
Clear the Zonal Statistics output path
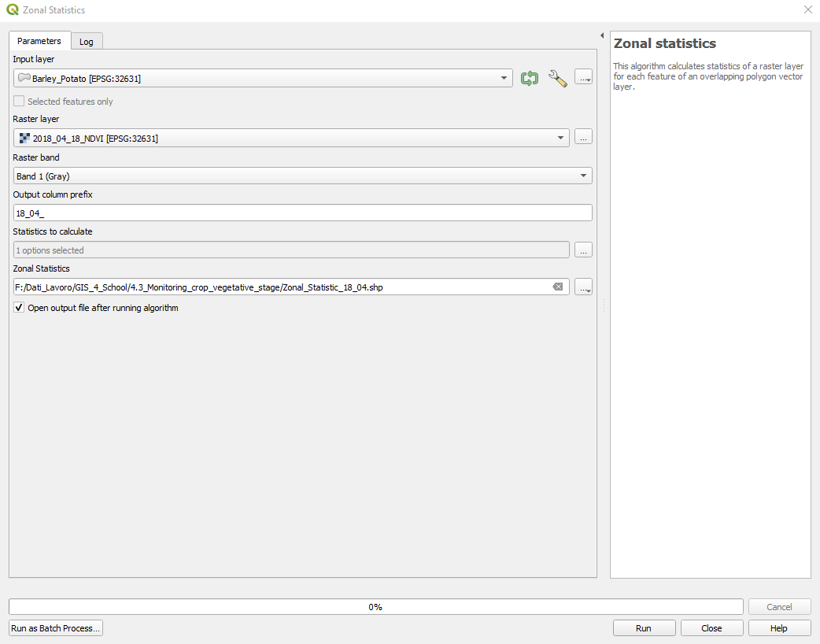click(558, 287)
